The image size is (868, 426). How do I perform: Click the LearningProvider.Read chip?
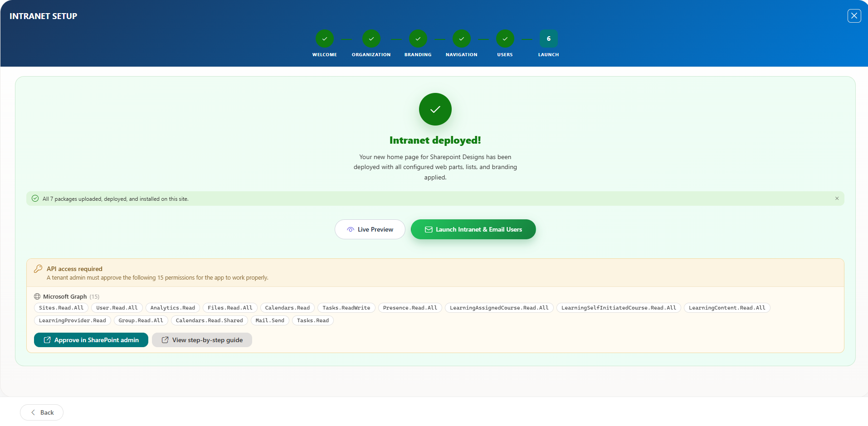coord(73,320)
